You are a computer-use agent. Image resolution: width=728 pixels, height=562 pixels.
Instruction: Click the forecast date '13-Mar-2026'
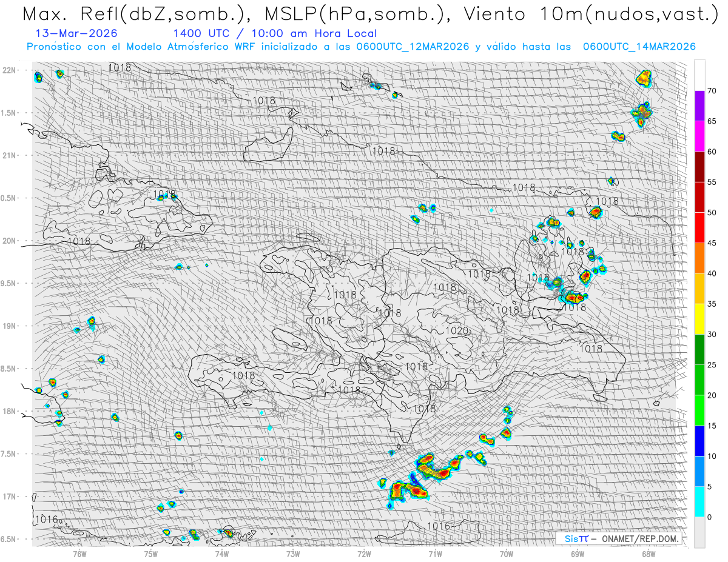pyautogui.click(x=76, y=33)
